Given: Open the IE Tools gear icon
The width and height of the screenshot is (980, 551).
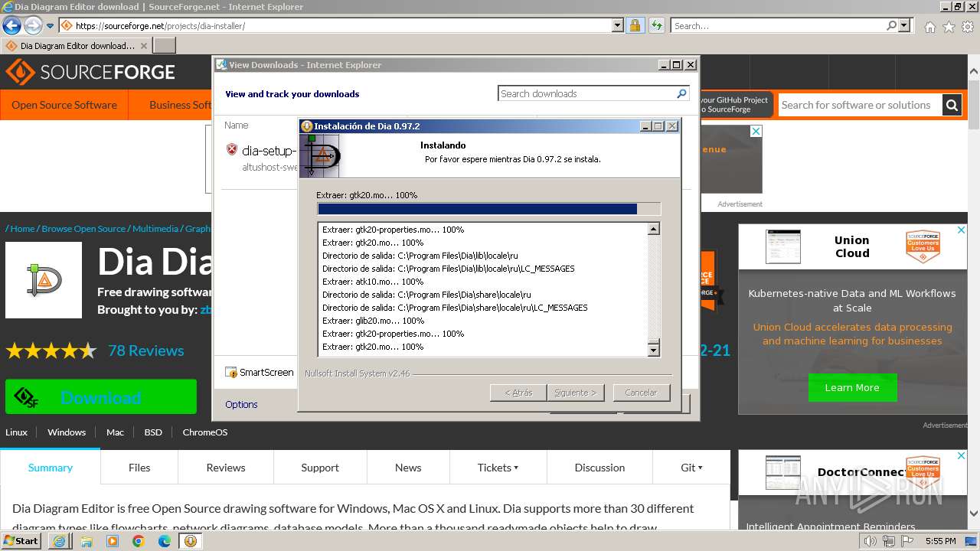Looking at the screenshot, I should 968,27.
